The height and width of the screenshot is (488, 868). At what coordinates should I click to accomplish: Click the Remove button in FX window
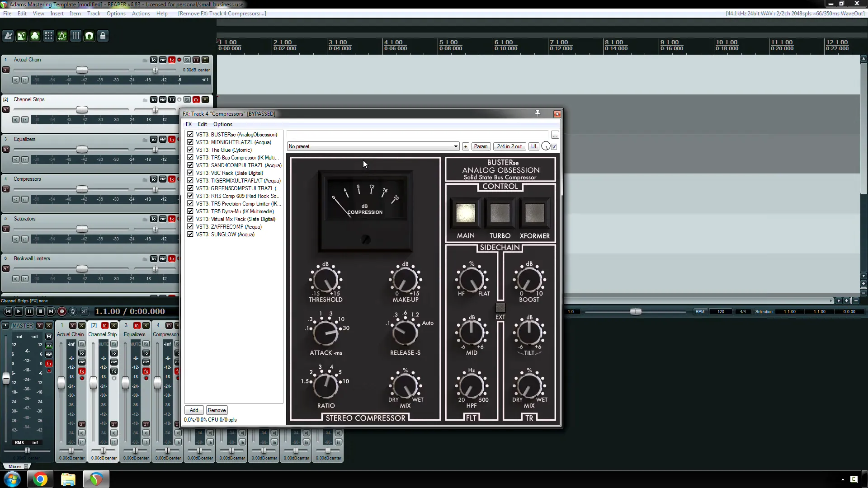[x=217, y=410]
